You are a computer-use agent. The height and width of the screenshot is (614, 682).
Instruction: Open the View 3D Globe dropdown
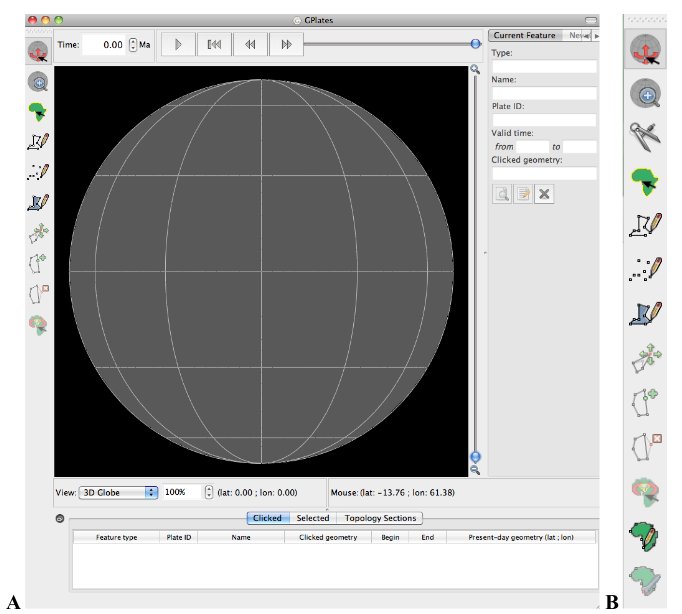(x=118, y=493)
